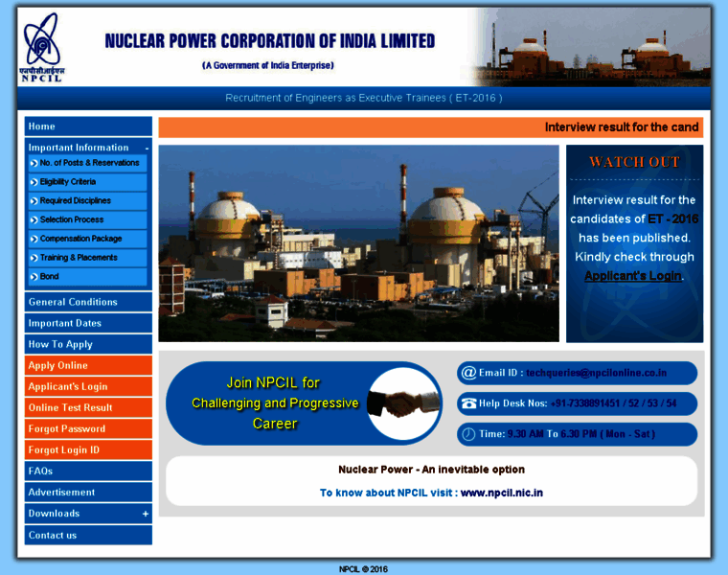This screenshot has width=728, height=575.
Task: Open the Home menu item
Action: pos(88,126)
